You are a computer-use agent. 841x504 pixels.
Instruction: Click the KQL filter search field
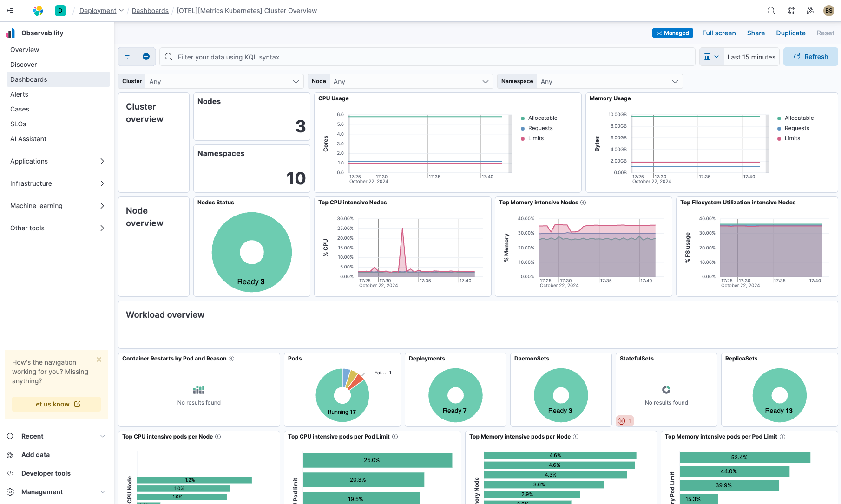432,57
